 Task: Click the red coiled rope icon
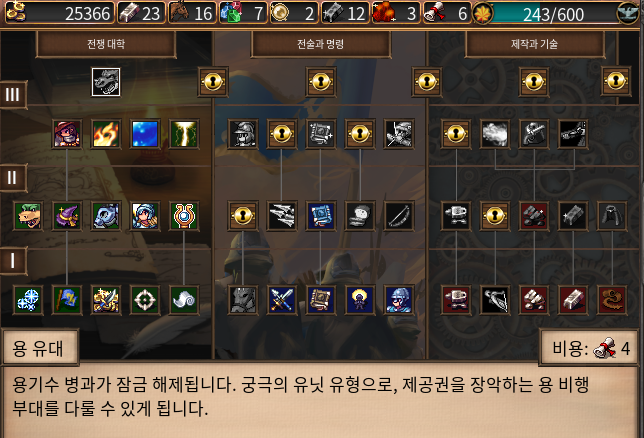612,300
